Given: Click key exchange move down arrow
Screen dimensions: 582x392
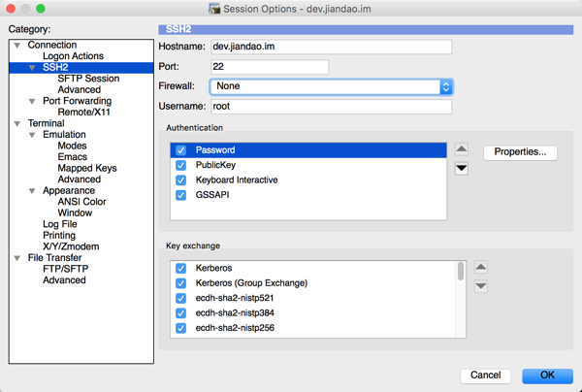Looking at the screenshot, I should point(480,286).
